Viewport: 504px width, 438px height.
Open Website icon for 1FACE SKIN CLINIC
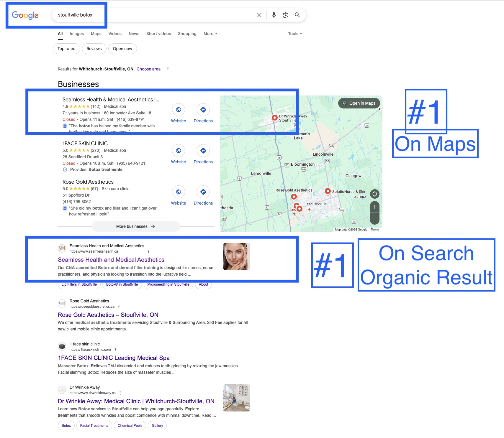click(x=179, y=151)
